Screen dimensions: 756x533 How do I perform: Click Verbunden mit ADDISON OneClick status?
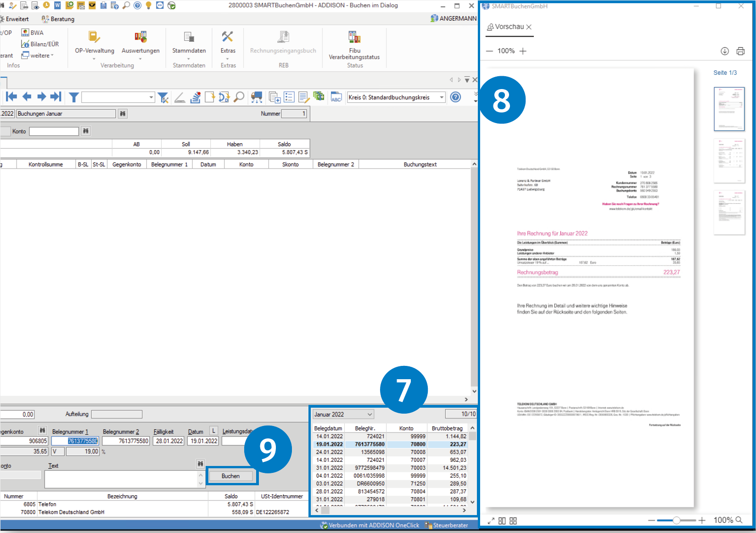tap(370, 525)
